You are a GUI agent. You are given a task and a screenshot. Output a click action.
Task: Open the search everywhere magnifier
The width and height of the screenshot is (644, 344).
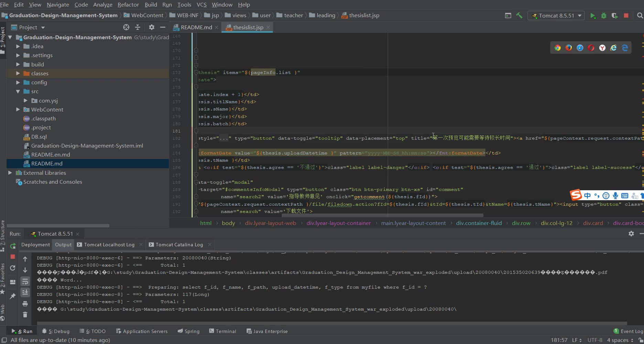[x=640, y=15]
